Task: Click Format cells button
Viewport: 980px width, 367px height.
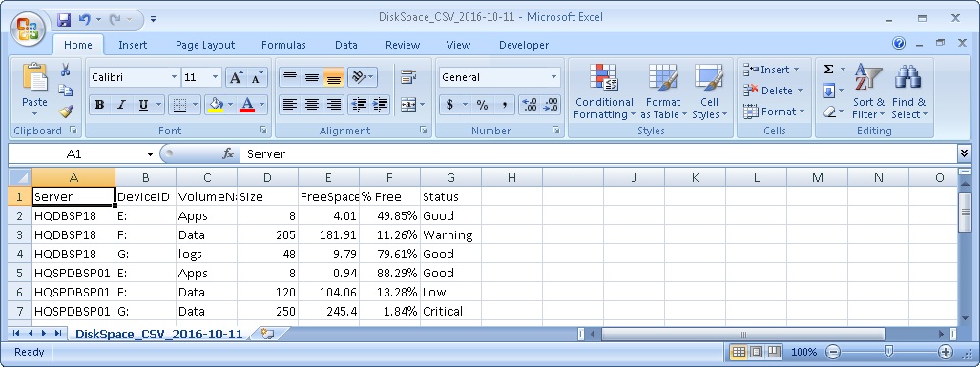Action: pyautogui.click(x=773, y=112)
